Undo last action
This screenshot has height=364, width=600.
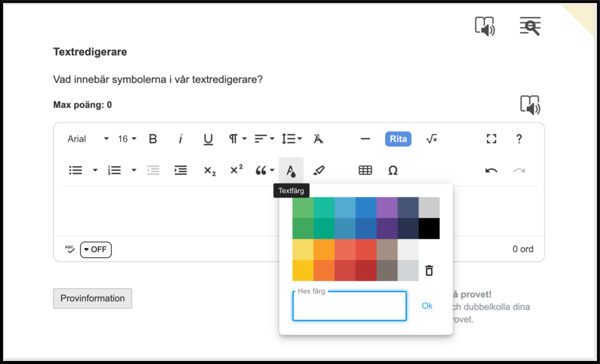tap(491, 170)
